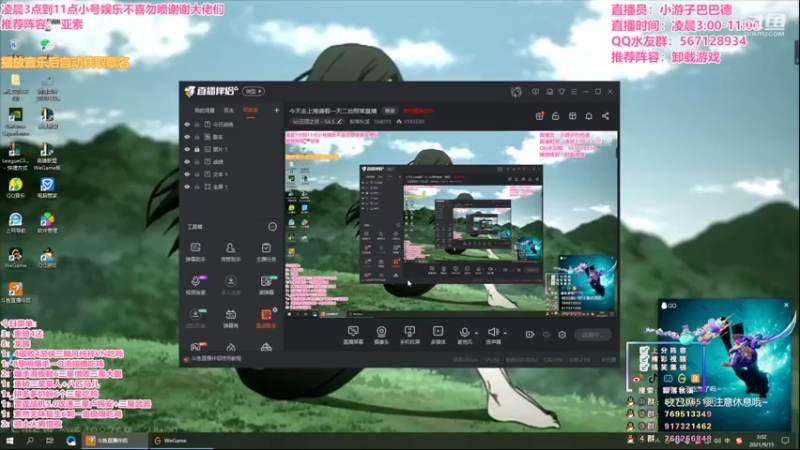
Task: Open the settings gear on the orange tool
Action: tap(275, 310)
